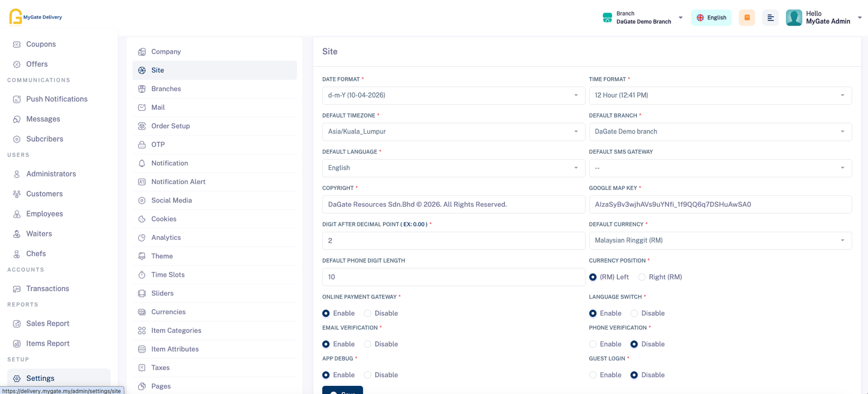
Task: Open Sales Report in sidebar
Action: point(48,323)
